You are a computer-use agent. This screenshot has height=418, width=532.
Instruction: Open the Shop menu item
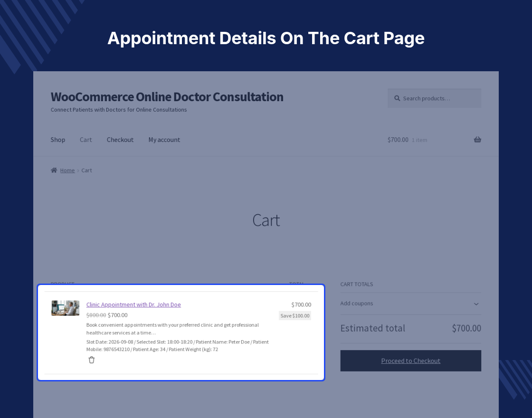(x=57, y=140)
